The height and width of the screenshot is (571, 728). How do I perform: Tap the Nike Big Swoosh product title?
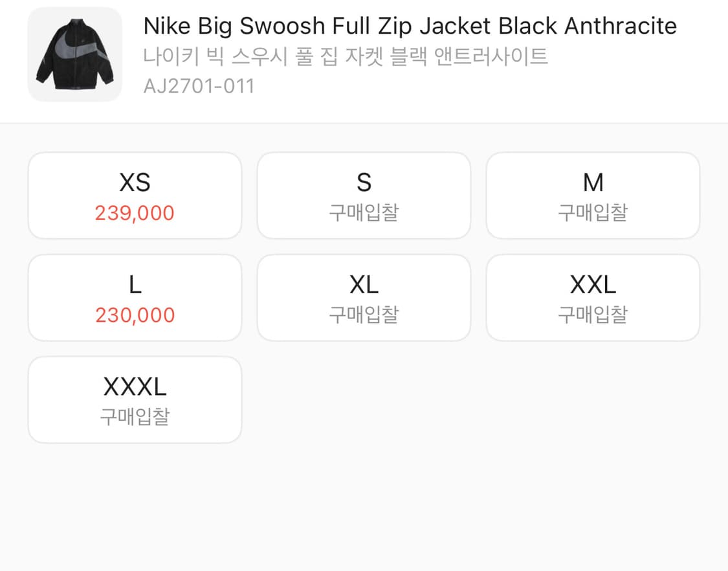click(410, 26)
